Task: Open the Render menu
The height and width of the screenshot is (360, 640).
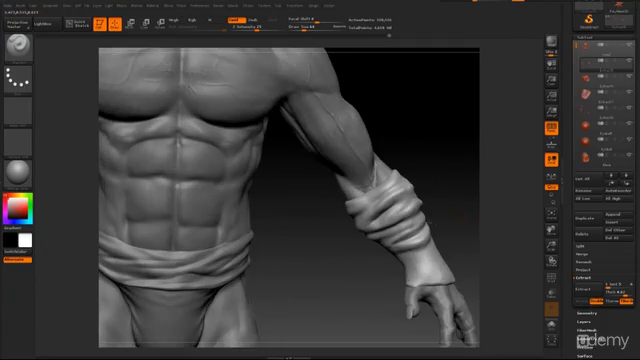Action: click(218, 6)
